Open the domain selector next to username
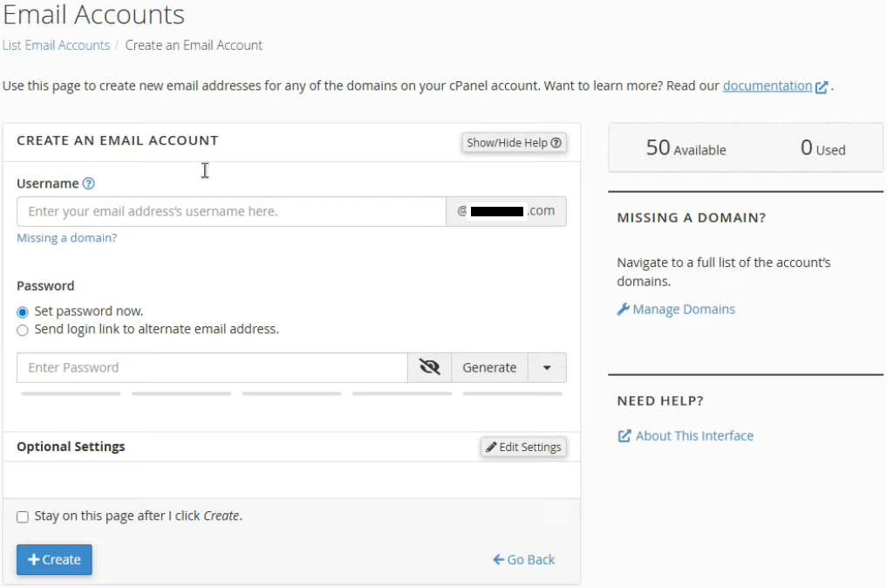 [506, 211]
